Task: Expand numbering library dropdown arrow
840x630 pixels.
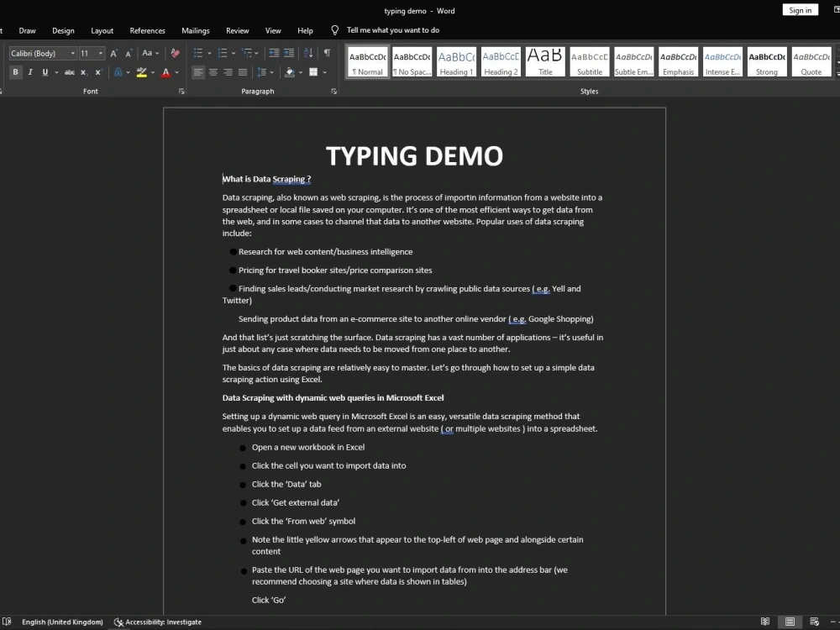Action: click(234, 53)
